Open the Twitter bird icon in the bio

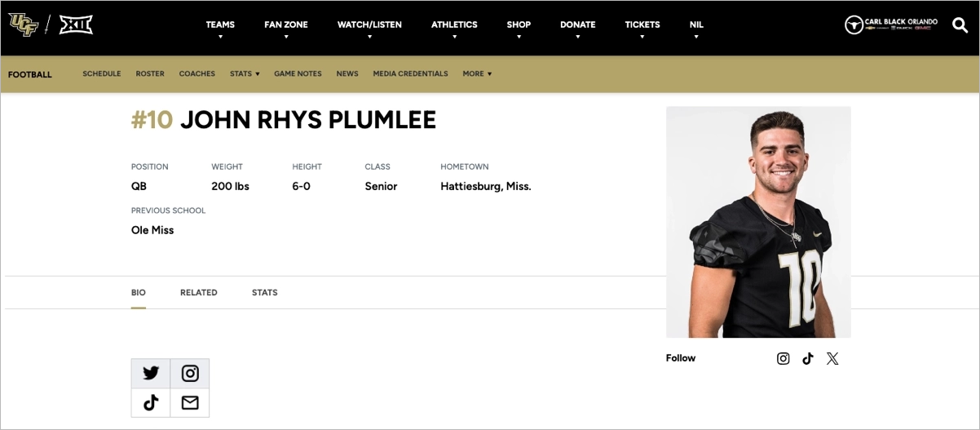pos(151,373)
